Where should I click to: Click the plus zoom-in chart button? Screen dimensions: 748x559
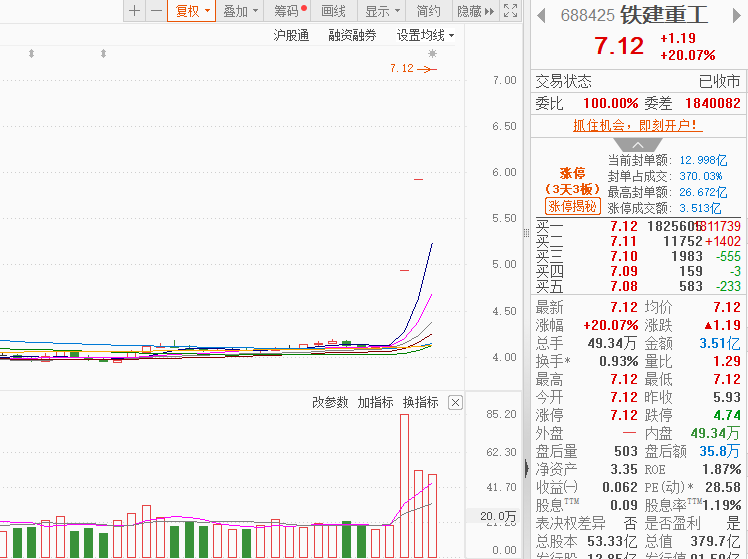(x=134, y=11)
